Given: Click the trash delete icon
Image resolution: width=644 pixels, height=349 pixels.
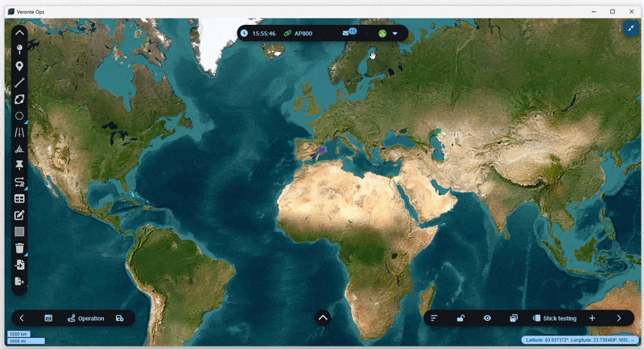Looking at the screenshot, I should (x=19, y=248).
